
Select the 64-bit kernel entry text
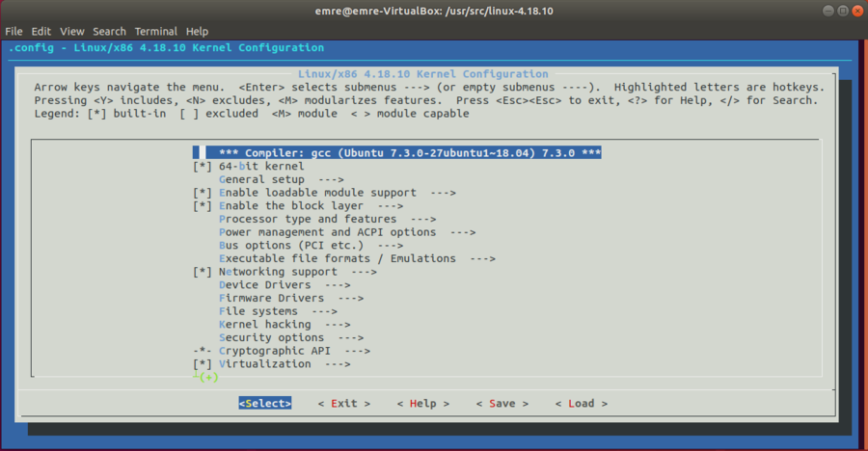[x=261, y=167]
